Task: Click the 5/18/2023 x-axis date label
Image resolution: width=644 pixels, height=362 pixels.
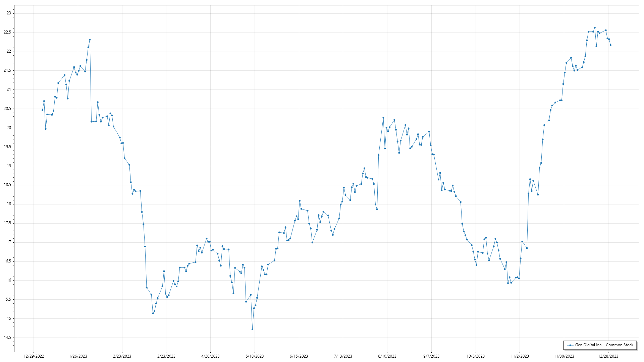Action: pos(255,356)
